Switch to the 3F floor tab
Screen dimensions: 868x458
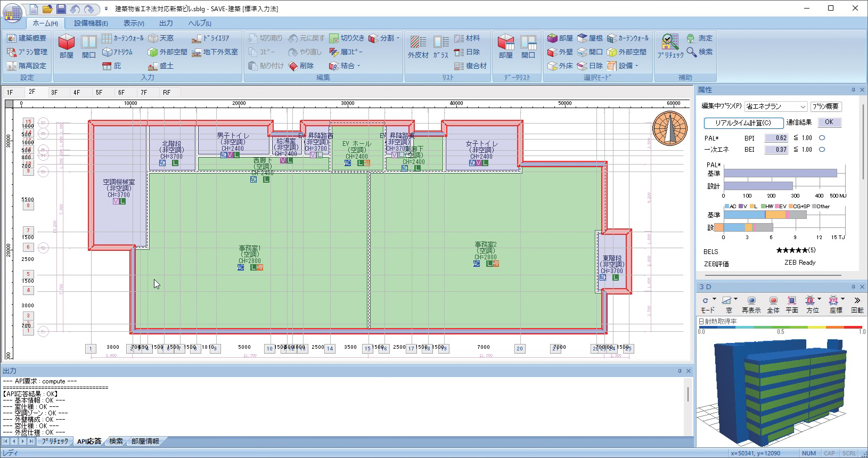click(54, 92)
